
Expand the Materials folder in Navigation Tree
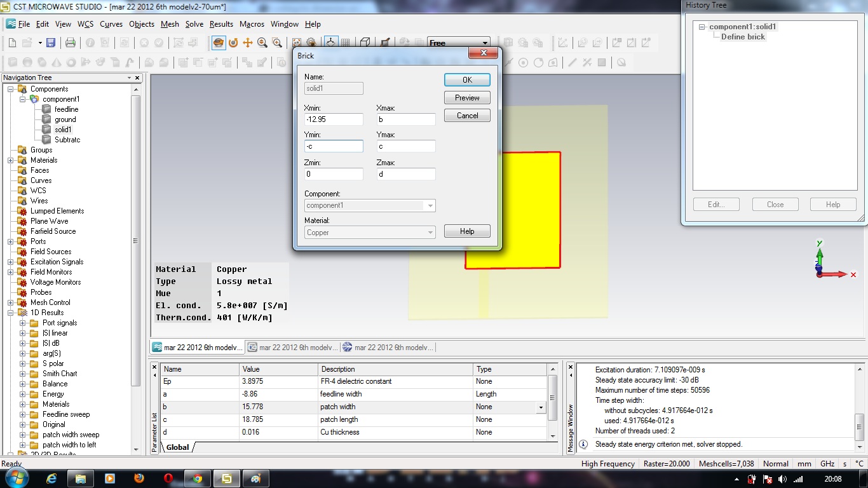(x=11, y=160)
